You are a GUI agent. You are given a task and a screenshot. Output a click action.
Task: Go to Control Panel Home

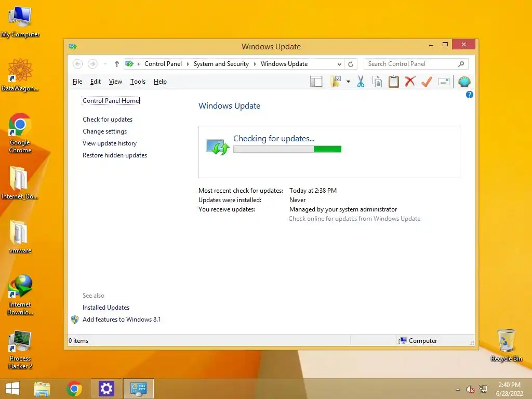tap(111, 101)
